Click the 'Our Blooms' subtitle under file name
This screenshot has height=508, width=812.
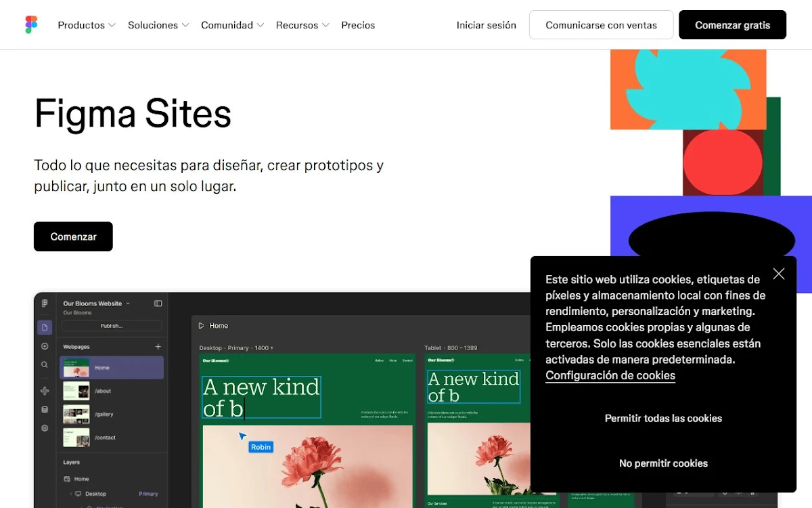tap(77, 313)
